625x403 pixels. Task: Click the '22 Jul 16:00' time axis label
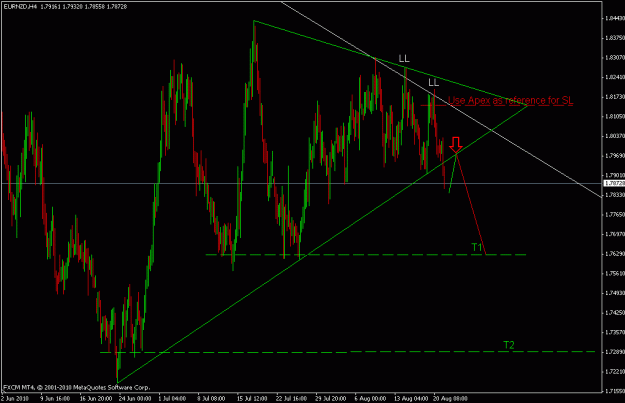(291, 398)
